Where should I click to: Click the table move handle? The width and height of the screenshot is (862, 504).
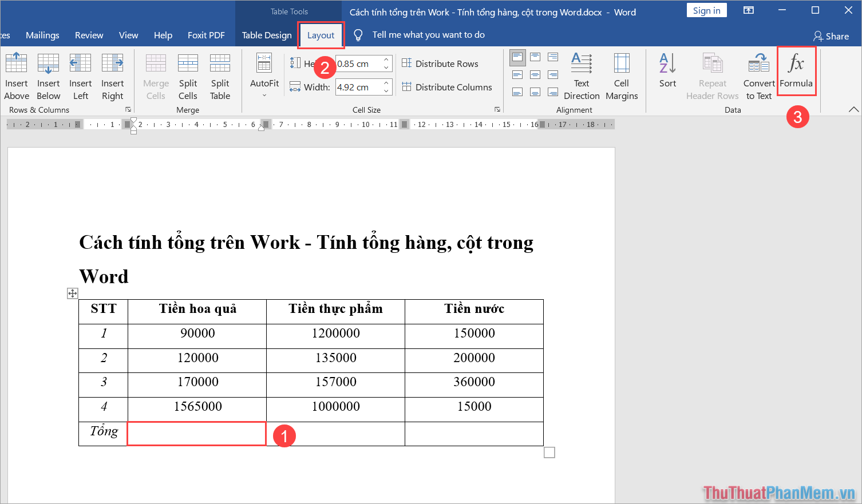pos(72,293)
